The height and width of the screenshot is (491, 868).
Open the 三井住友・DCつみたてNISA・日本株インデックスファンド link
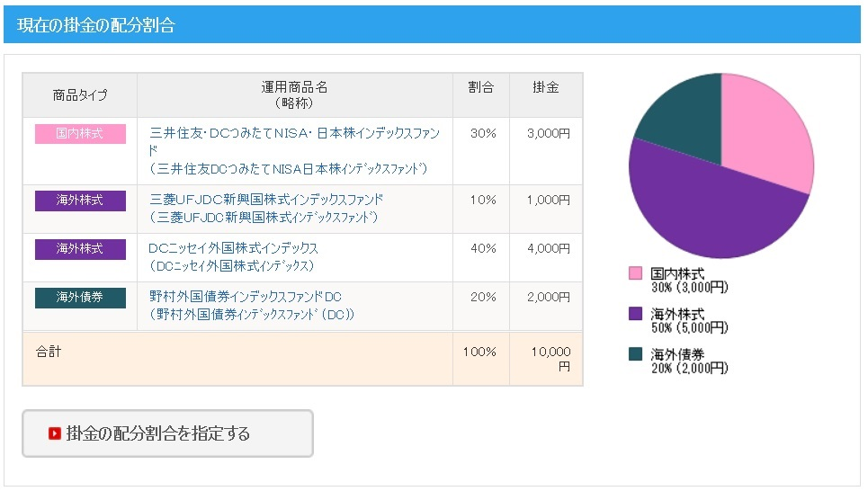pos(294,133)
